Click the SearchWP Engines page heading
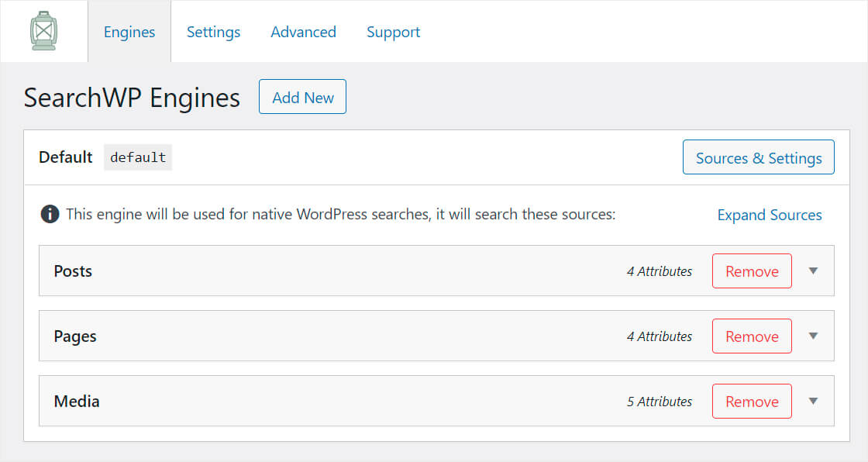This screenshot has width=868, height=462. 132,98
